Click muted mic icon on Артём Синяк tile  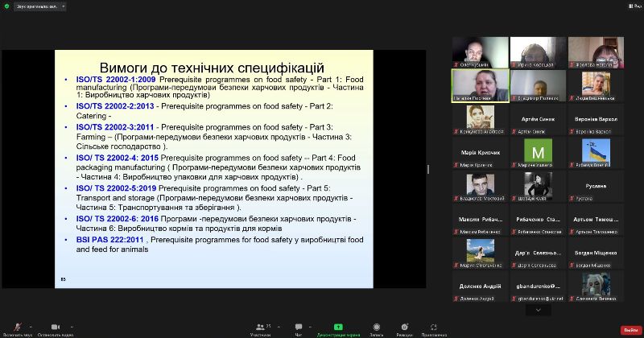514,131
